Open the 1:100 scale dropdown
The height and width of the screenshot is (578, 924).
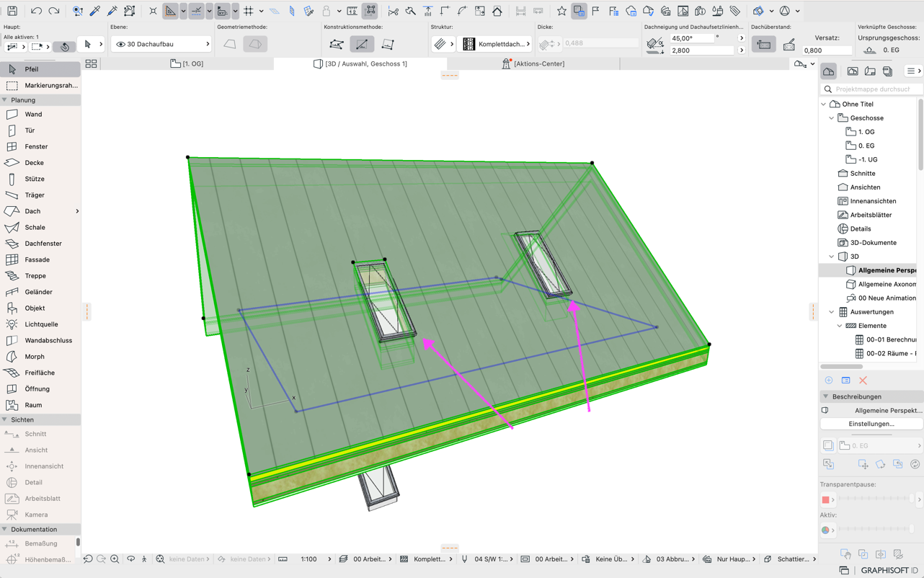click(x=316, y=559)
